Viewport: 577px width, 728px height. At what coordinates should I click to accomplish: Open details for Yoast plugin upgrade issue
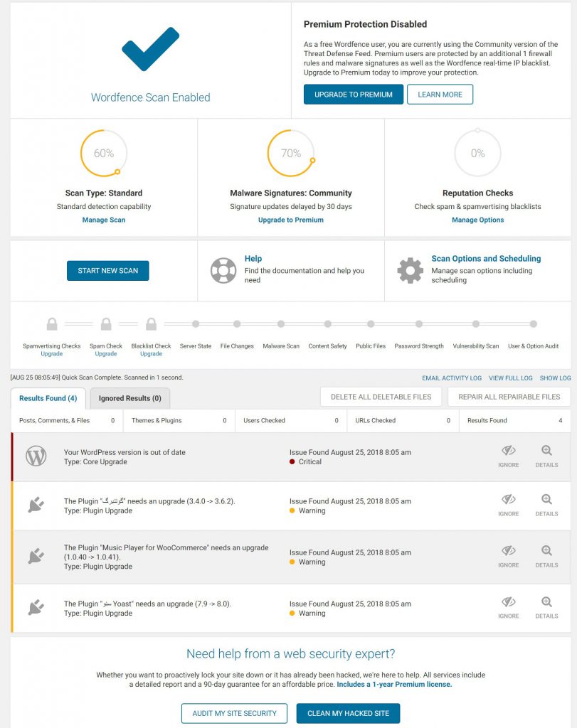(546, 607)
